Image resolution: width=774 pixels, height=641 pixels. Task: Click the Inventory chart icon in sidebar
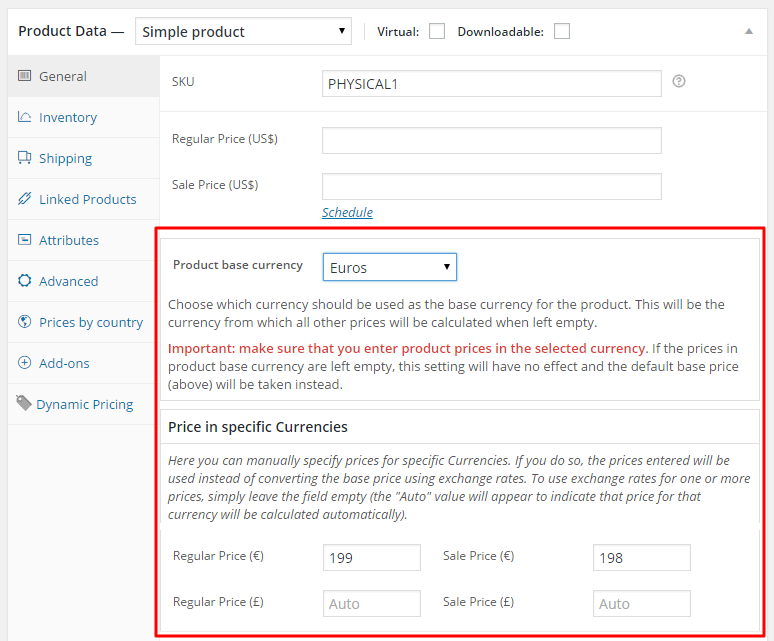tap(25, 117)
